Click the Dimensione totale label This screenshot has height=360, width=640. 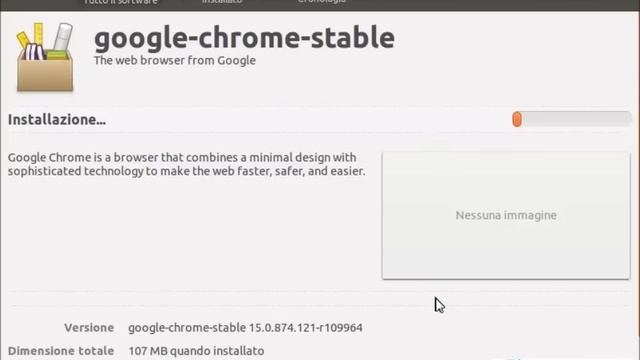pos(61,351)
